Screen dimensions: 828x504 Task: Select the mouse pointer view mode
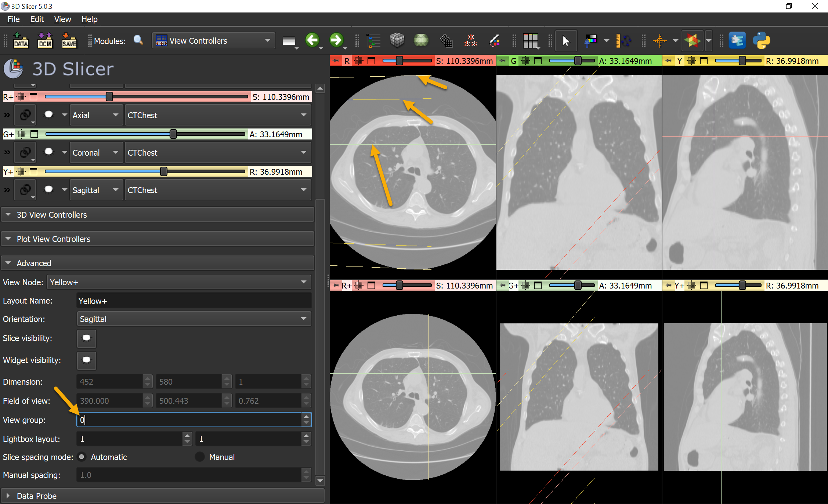566,40
